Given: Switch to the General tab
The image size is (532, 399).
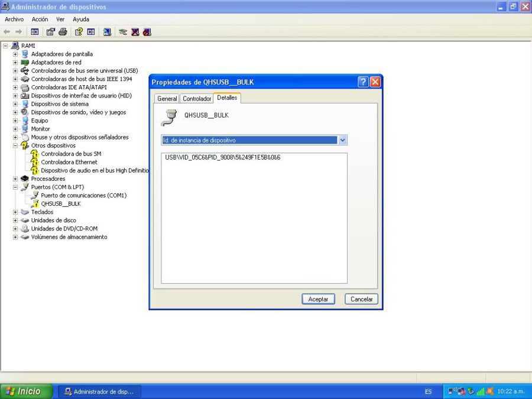Looking at the screenshot, I should (x=167, y=98).
